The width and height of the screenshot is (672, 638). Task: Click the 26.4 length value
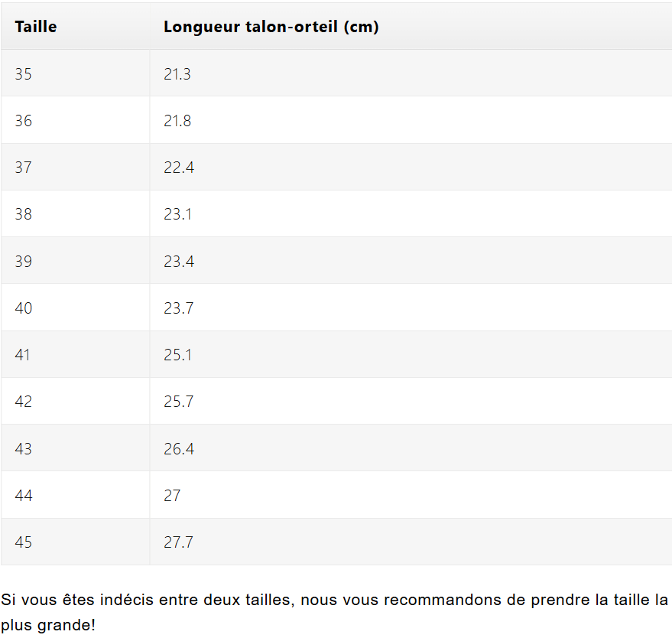[x=179, y=449]
